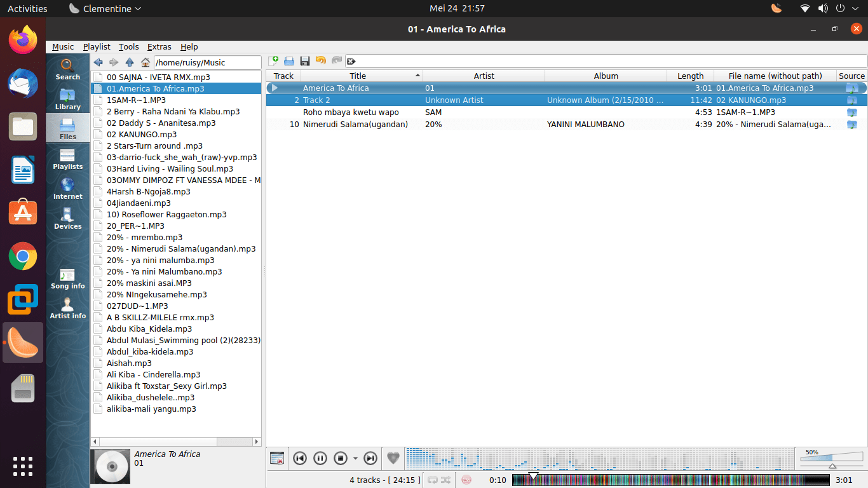Go up one folder level
Image resolution: width=868 pixels, height=488 pixels.
[x=130, y=62]
